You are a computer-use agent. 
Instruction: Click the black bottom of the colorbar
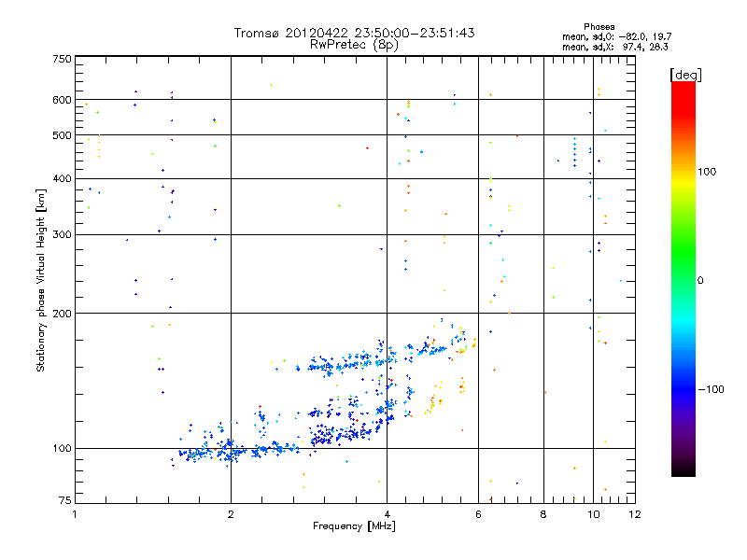pos(684,471)
